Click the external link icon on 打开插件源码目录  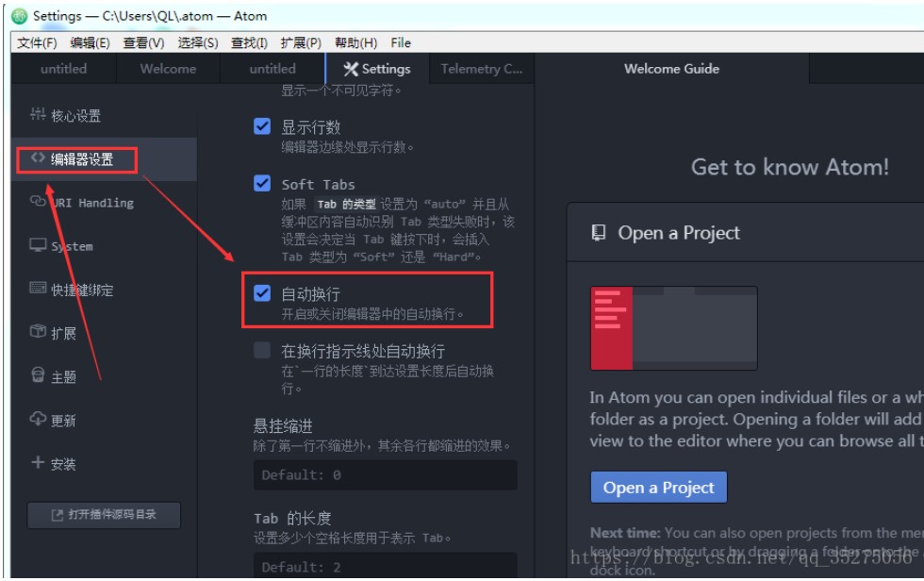point(58,516)
